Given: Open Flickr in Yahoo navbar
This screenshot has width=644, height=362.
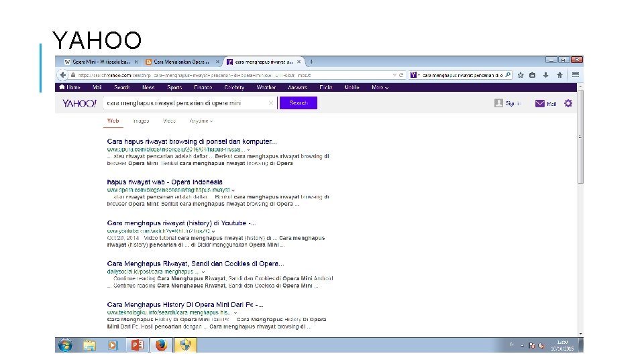Looking at the screenshot, I should coord(326,87).
